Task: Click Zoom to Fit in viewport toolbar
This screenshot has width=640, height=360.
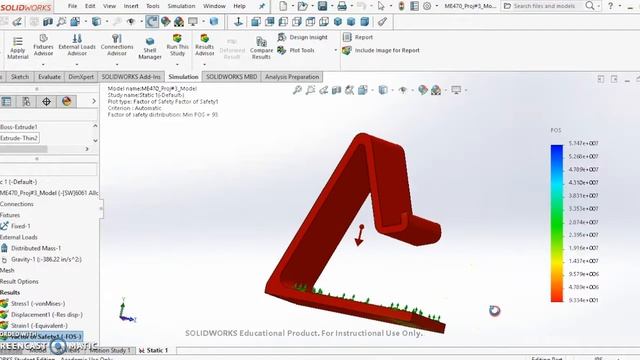Action: 298,90
